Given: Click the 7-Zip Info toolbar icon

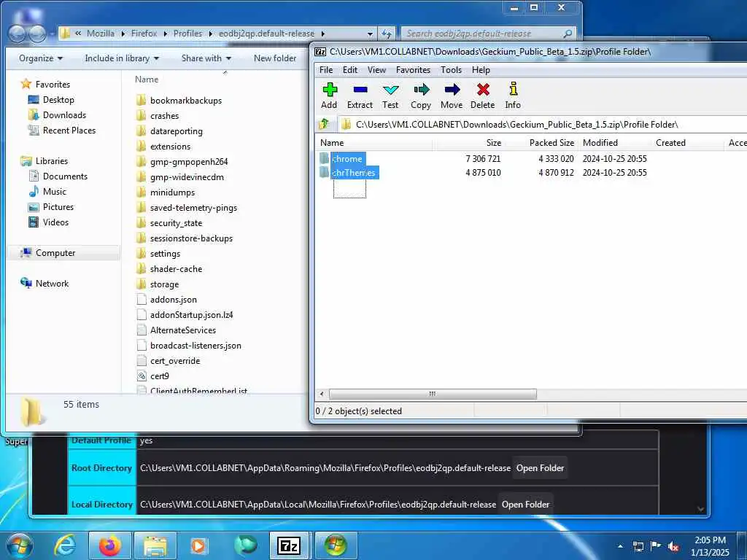Looking at the screenshot, I should pos(513,96).
